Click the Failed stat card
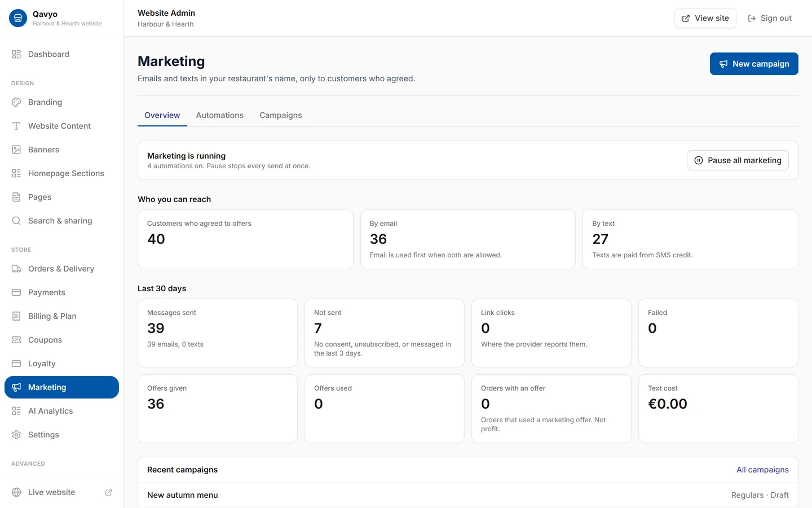Image resolution: width=812 pixels, height=508 pixels. (x=718, y=333)
